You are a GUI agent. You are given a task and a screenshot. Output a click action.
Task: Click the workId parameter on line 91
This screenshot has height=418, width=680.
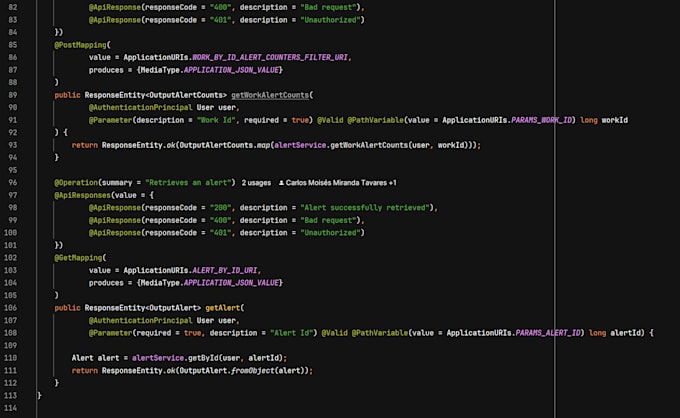pyautogui.click(x=615, y=120)
